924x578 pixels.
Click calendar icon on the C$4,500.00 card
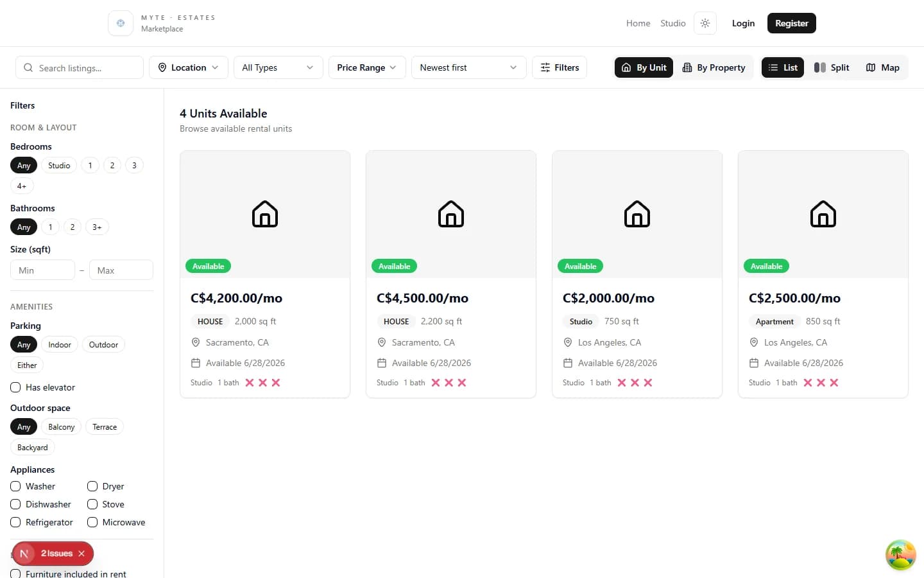(x=382, y=363)
